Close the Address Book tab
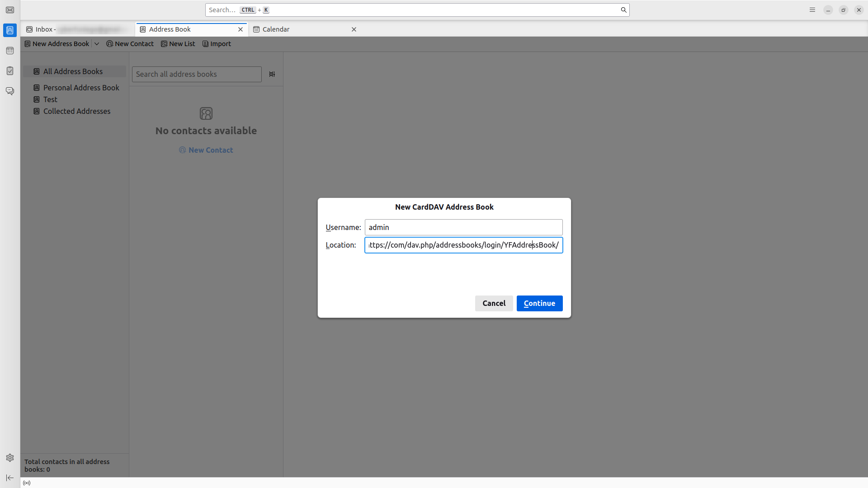Screen dimensions: 868x488 coord(241,29)
